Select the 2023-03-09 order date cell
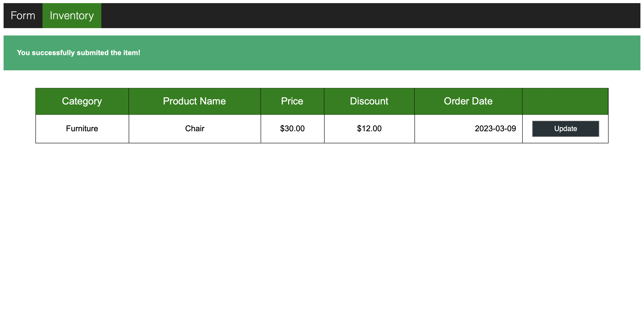The width and height of the screenshot is (644, 321). 468,129
